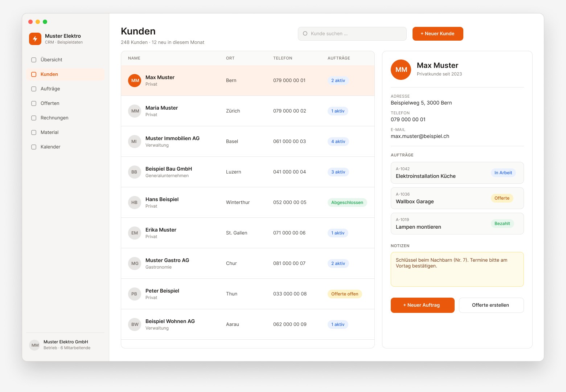Click the BB avatar of Beispiel Bau GmbH
The width and height of the screenshot is (566, 392).
pos(134,172)
